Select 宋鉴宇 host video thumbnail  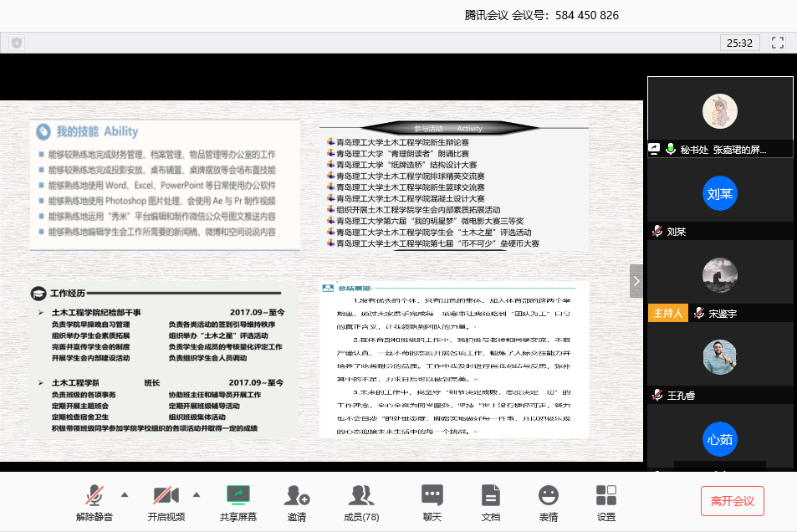tap(719, 275)
